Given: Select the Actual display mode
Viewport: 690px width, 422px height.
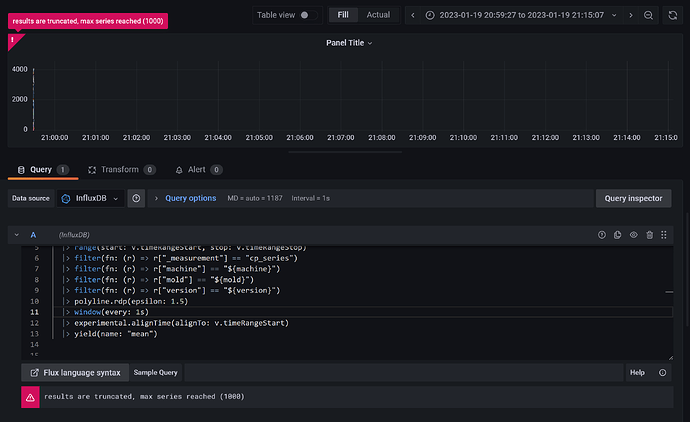Looking at the screenshot, I should point(378,15).
